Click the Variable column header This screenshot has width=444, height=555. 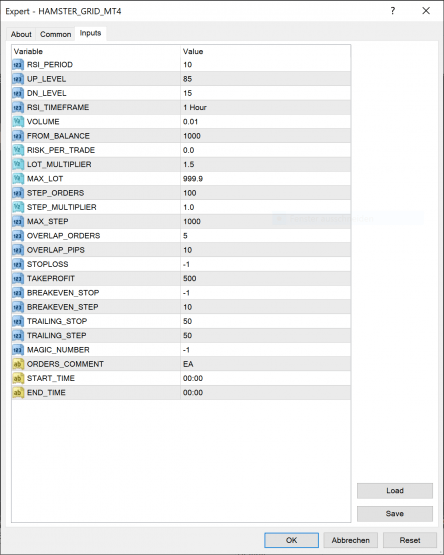coord(28,52)
